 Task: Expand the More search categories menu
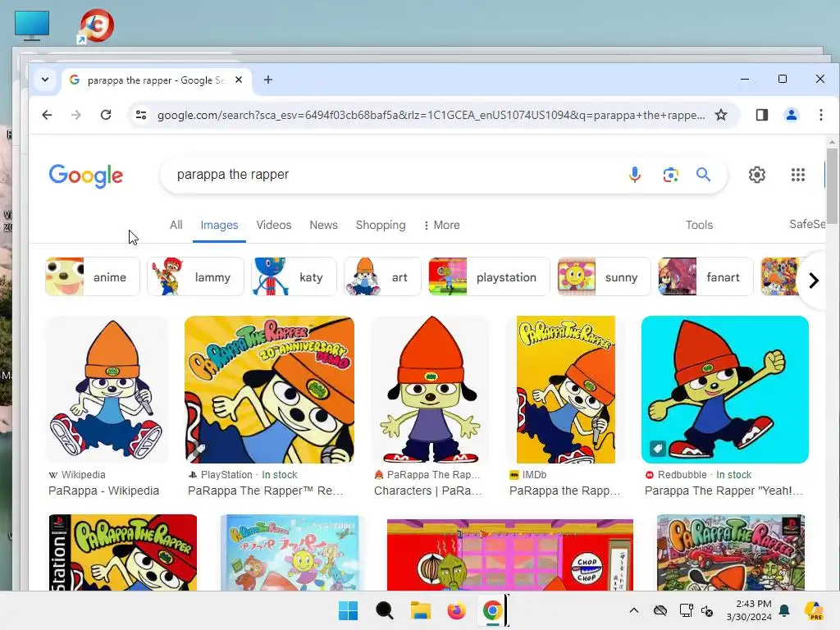click(442, 225)
